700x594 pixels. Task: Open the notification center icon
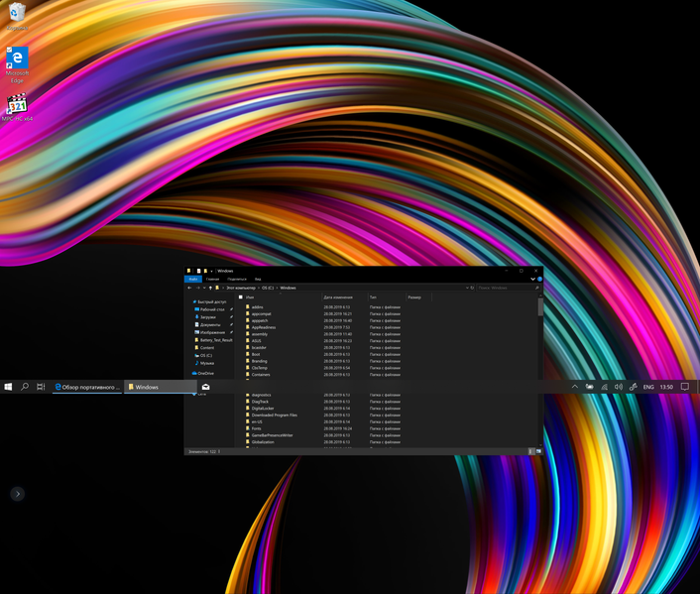click(x=684, y=387)
